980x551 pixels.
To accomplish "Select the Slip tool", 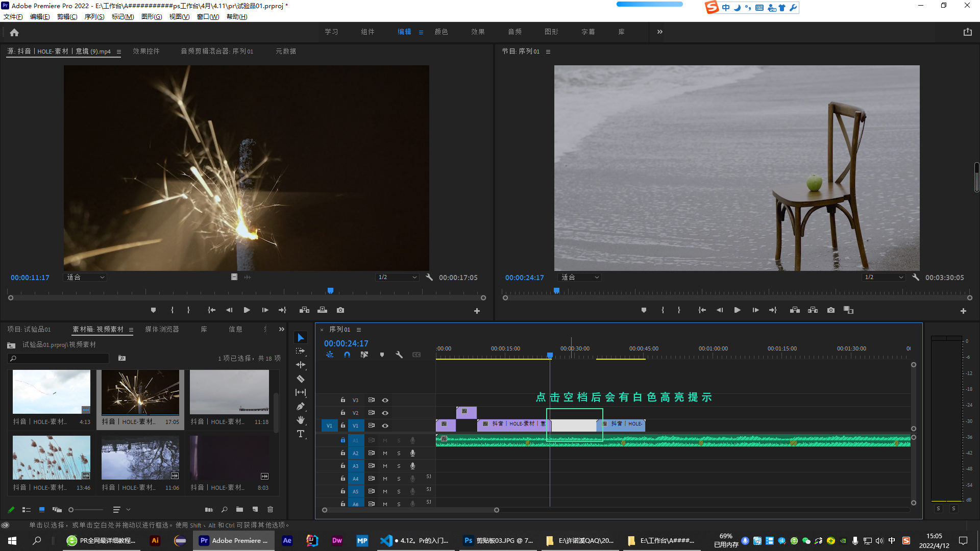I will (301, 392).
